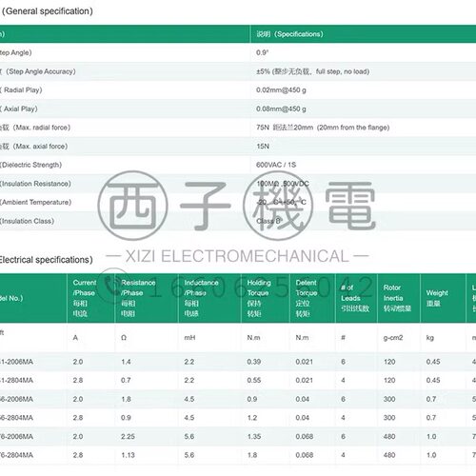Click the "# of Leads" column header
This screenshot has width=476, height=476.
(355, 298)
